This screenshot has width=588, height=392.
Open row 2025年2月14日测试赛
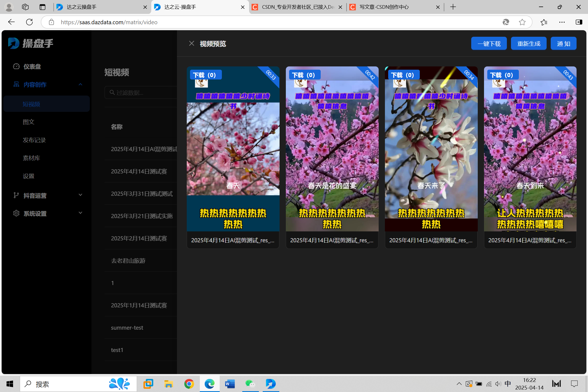point(139,238)
